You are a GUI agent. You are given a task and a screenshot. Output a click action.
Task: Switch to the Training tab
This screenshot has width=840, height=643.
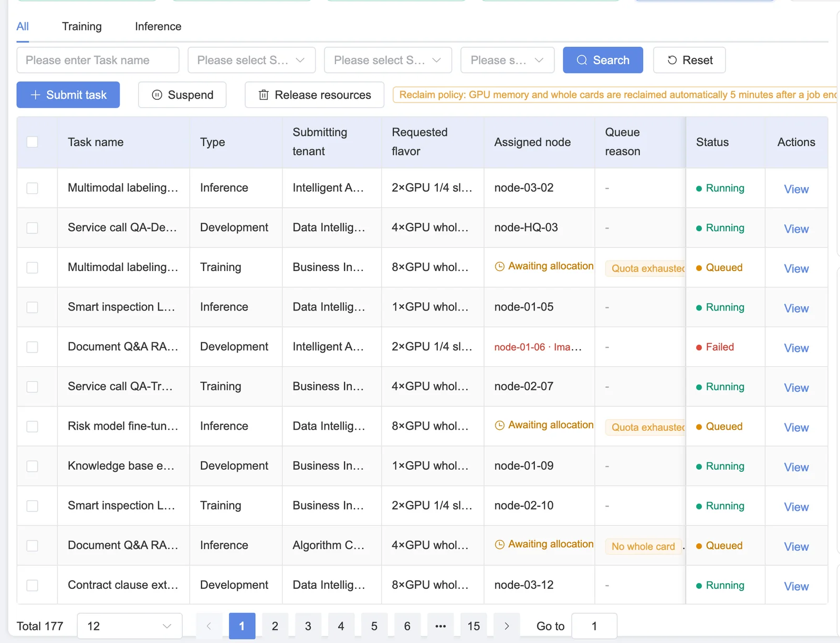coord(82,27)
